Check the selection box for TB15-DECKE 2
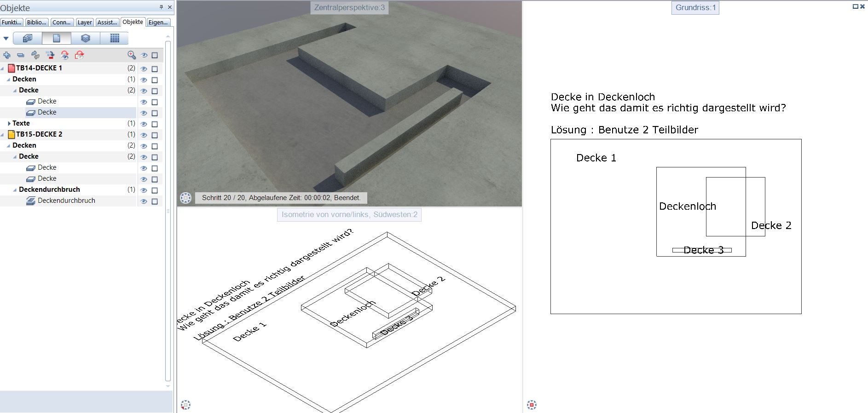This screenshot has height=413, width=868. pos(155,135)
